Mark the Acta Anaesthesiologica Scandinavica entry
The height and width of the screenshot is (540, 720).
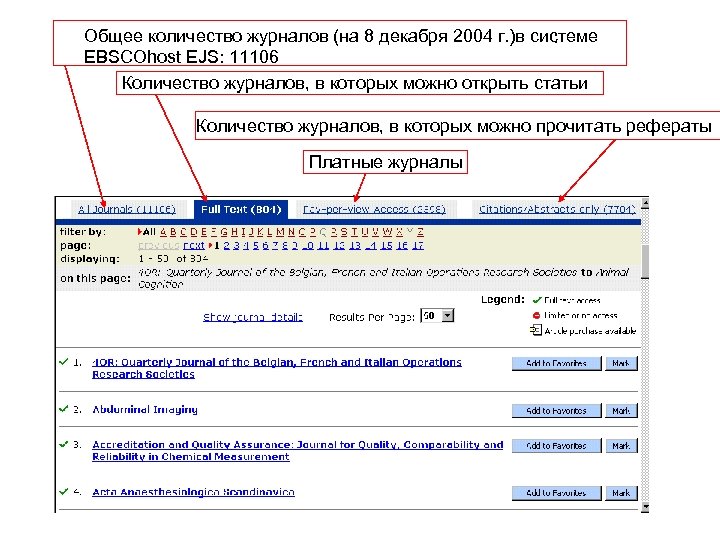click(621, 493)
